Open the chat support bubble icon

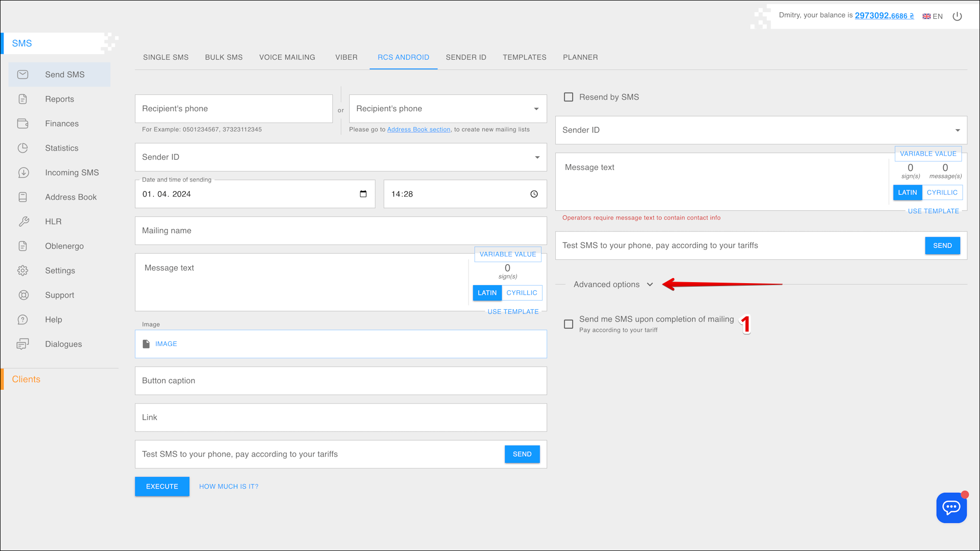tap(951, 507)
